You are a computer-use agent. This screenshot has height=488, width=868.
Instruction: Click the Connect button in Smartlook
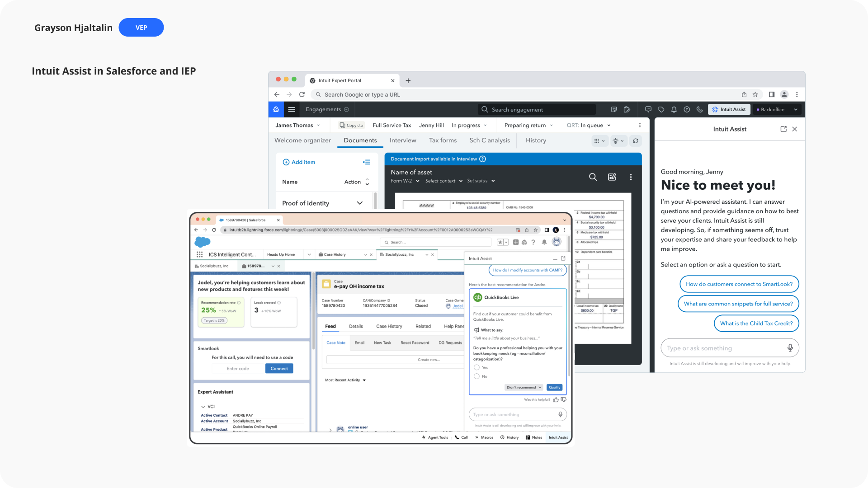click(x=279, y=369)
